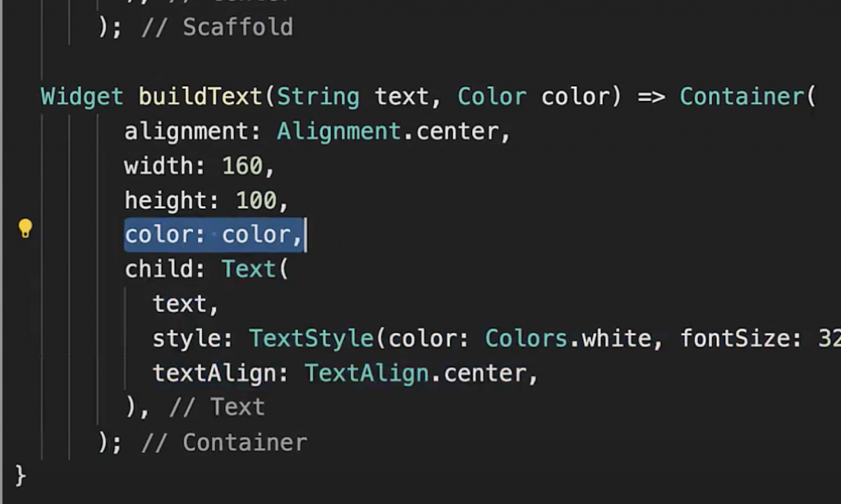
Task: Click the Container constructor name
Action: 742,97
